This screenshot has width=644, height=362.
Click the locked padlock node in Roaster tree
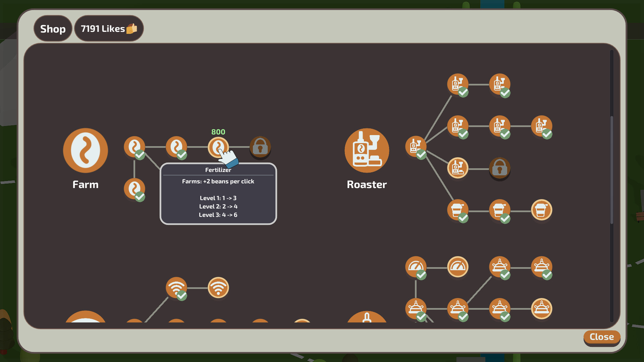[500, 168]
